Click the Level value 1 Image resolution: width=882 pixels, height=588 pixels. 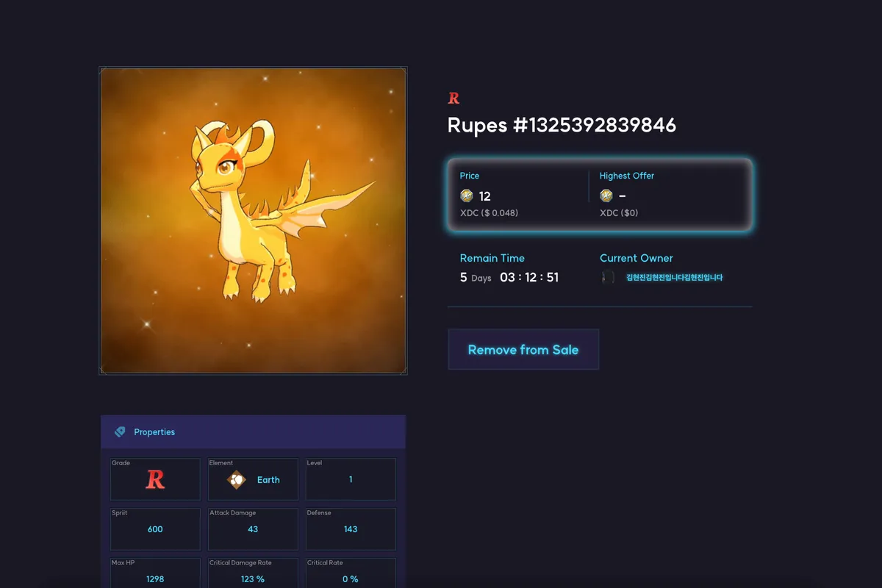[351, 479]
